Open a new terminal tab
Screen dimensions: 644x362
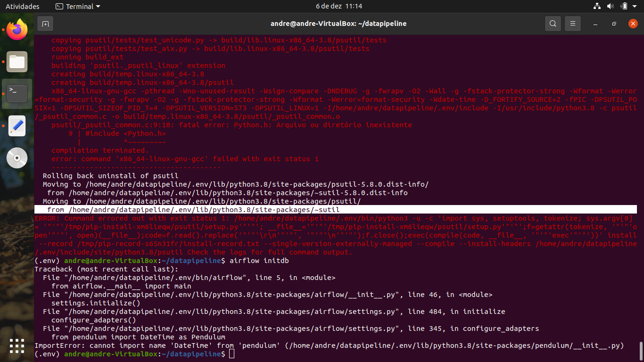(45, 24)
